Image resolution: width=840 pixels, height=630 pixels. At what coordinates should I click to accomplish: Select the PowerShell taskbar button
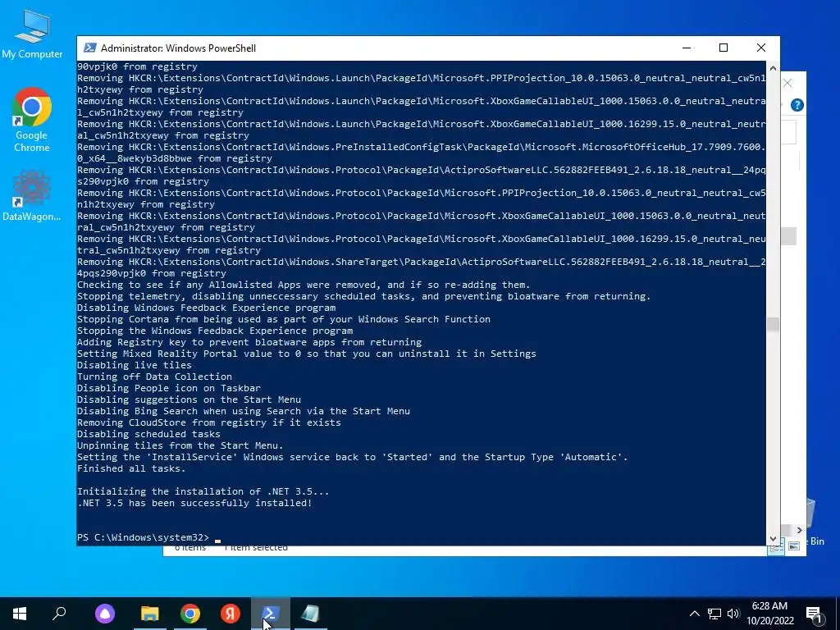pyautogui.click(x=271, y=614)
